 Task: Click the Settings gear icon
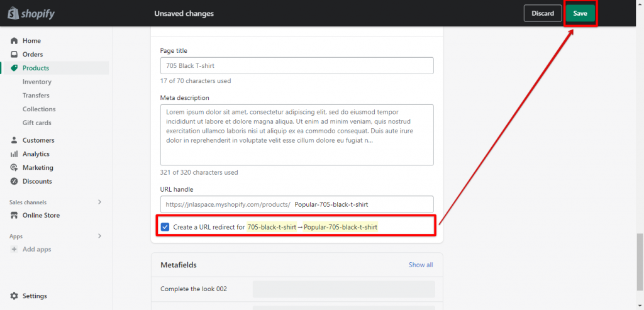14,296
